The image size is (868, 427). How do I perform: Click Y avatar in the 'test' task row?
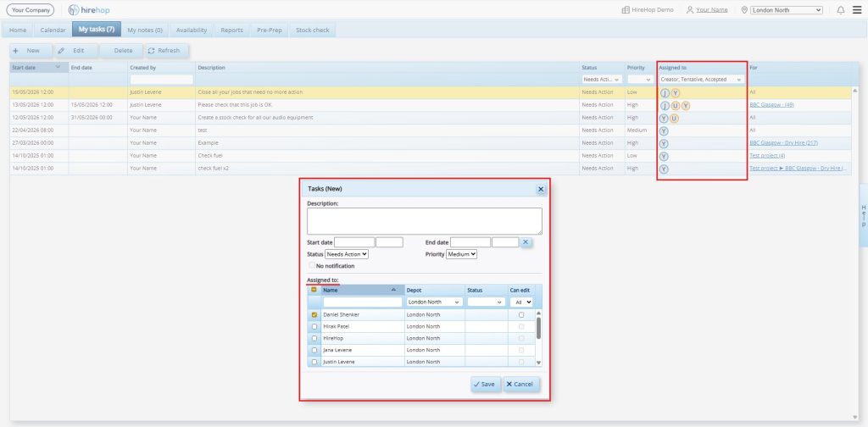coord(664,131)
